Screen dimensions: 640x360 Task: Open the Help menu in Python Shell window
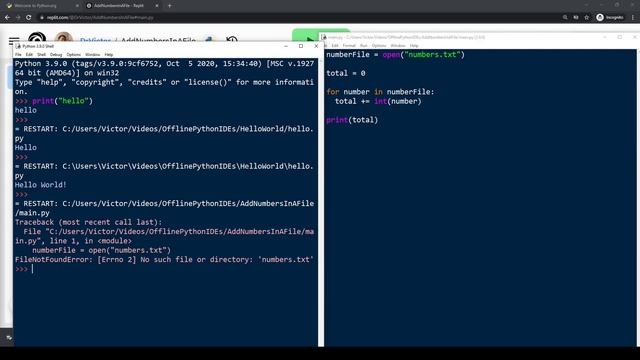click(x=109, y=54)
